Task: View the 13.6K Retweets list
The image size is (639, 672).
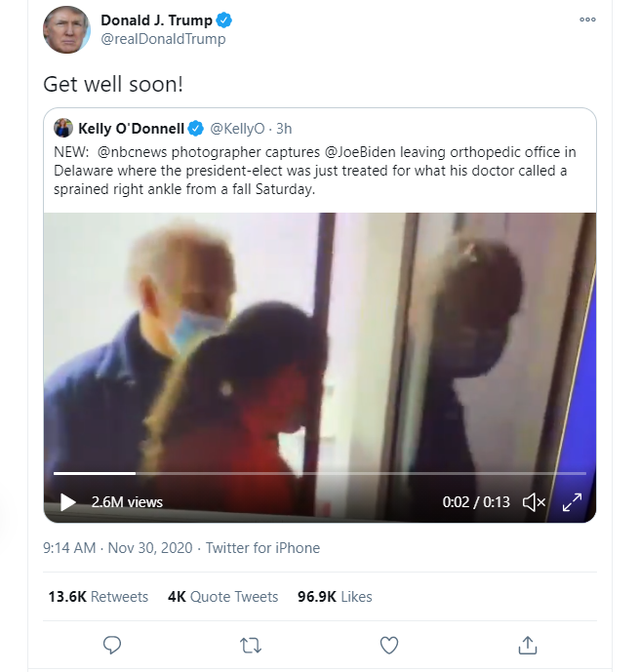Action: tap(99, 597)
